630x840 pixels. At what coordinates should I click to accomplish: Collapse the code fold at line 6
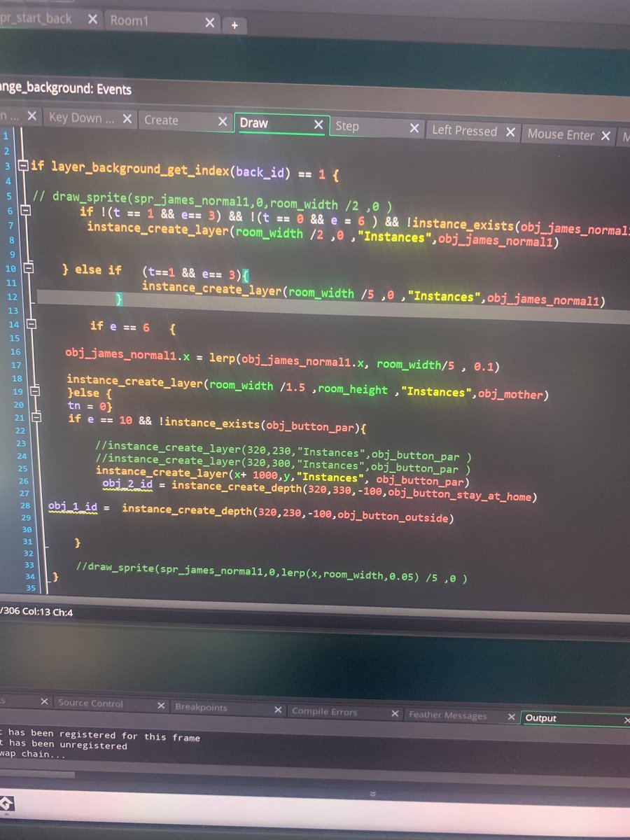pos(27,210)
